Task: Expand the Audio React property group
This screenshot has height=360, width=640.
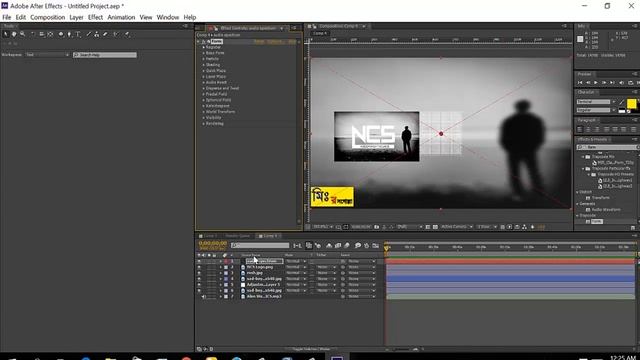Action: [204, 82]
